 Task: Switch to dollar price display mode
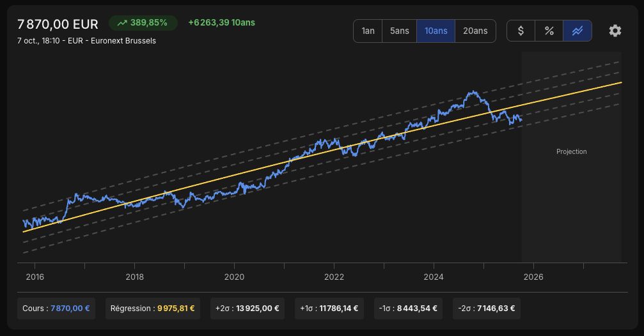[521, 31]
